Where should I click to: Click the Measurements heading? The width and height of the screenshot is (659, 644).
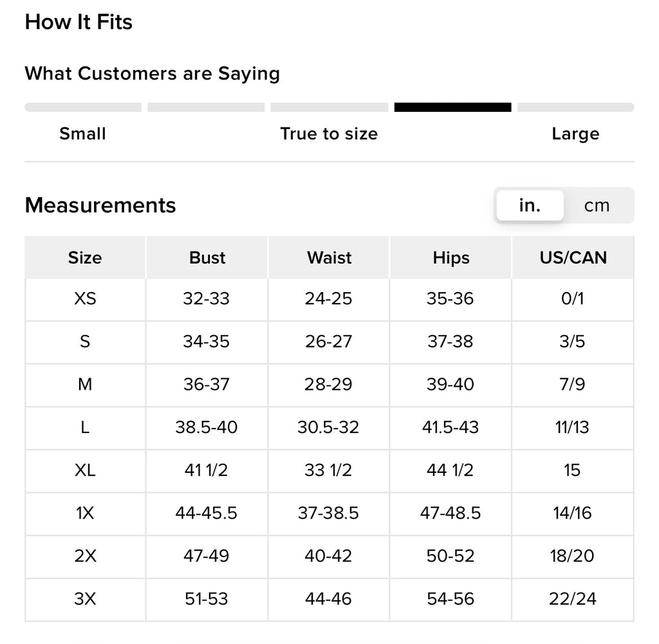pyautogui.click(x=100, y=206)
